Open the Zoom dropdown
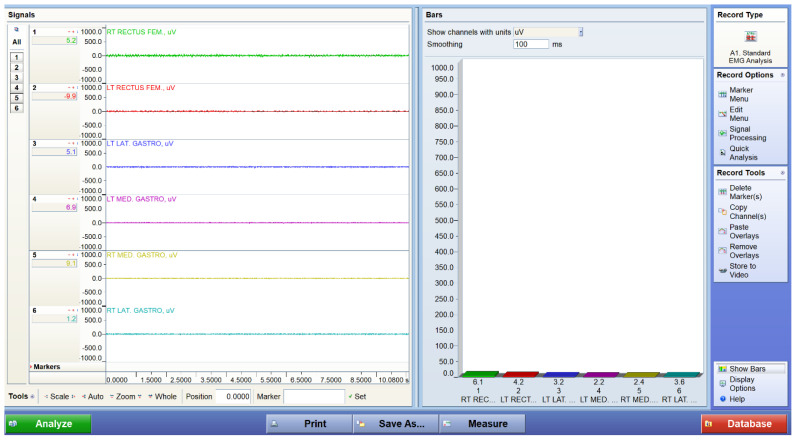796x440 pixels. [125, 396]
